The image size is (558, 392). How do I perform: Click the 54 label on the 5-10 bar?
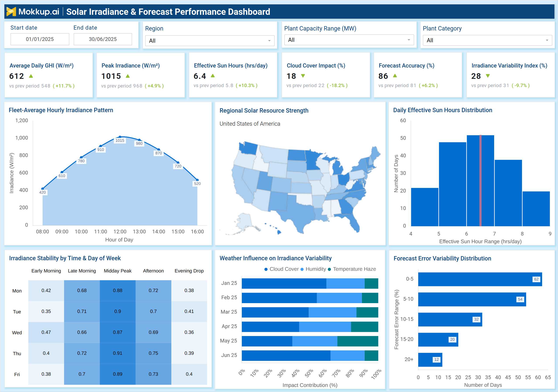(520, 299)
